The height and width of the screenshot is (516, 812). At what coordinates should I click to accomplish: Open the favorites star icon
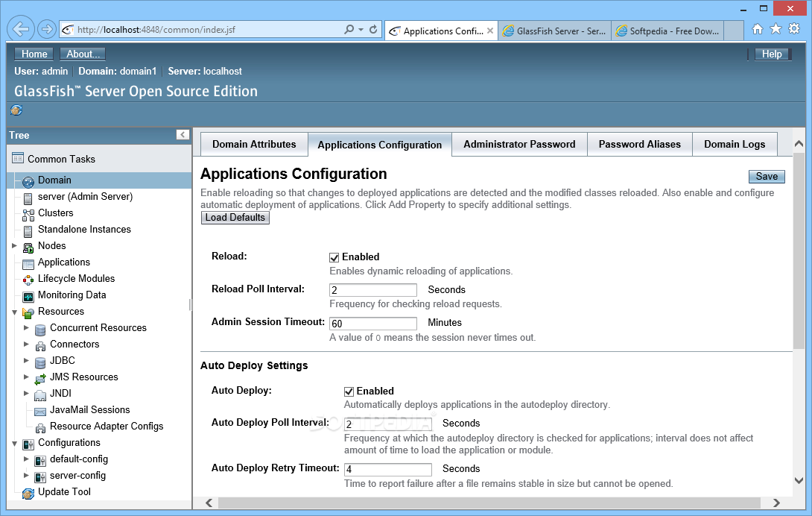pos(775,29)
